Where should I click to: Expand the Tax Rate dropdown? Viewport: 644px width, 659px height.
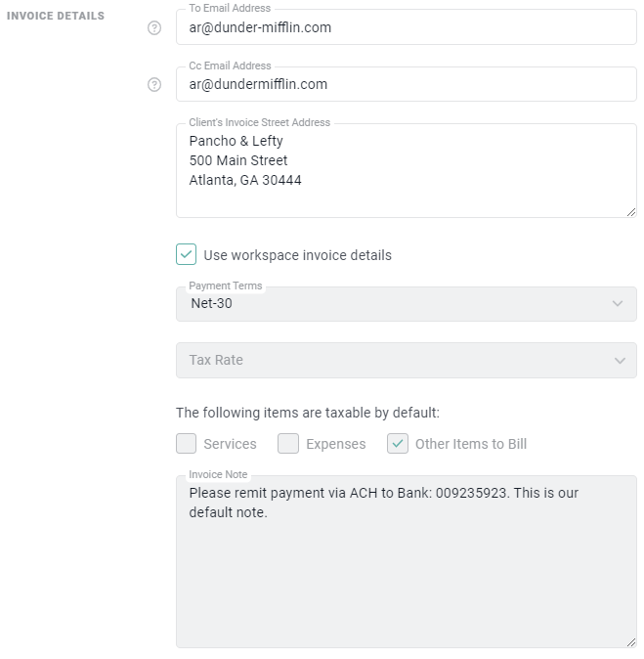[406, 361]
